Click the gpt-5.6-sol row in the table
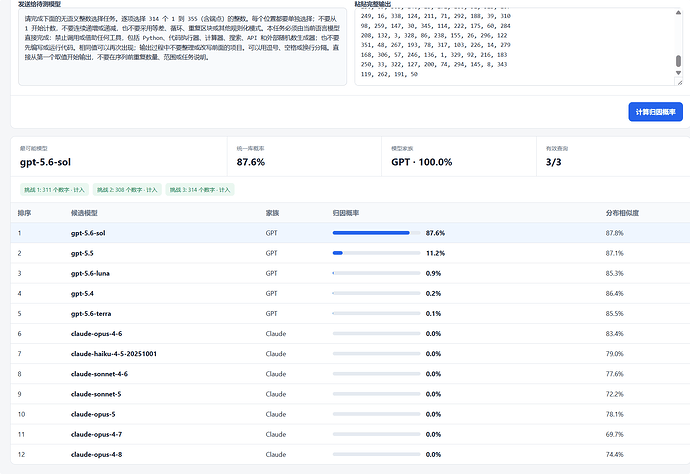 click(x=350, y=233)
